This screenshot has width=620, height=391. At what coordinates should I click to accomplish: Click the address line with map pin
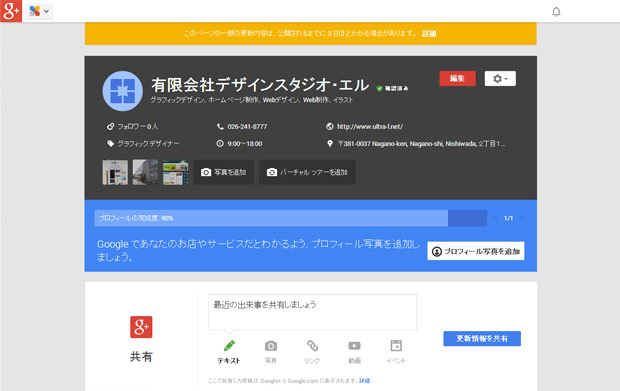tap(416, 144)
